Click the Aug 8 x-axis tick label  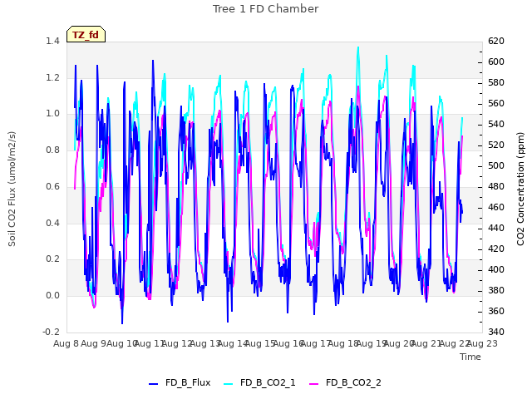[x=66, y=343]
